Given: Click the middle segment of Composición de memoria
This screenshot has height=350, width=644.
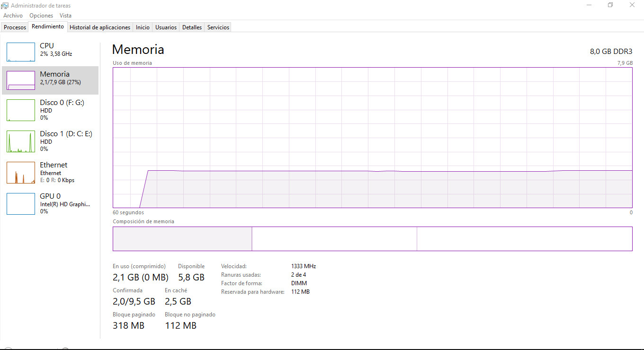Looking at the screenshot, I should [334, 239].
